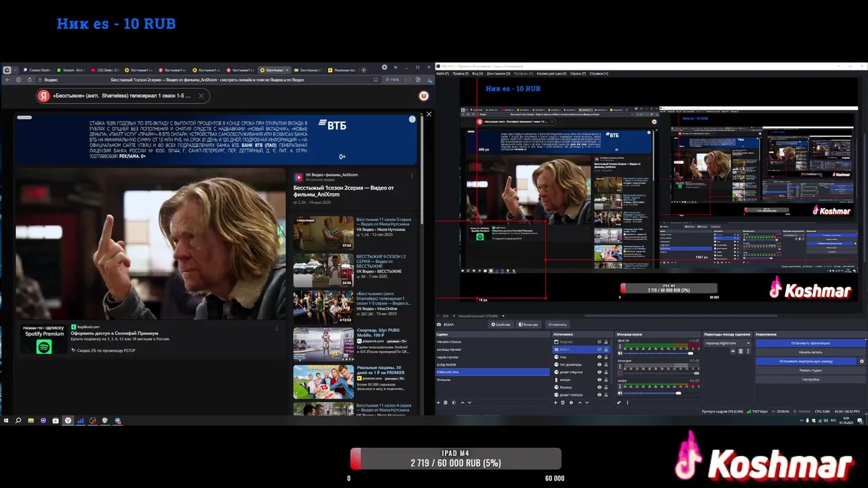This screenshot has height=488, width=868.
Task: Open Бесстыжие 11 сезон 3 серия thumbnail
Action: [323, 232]
